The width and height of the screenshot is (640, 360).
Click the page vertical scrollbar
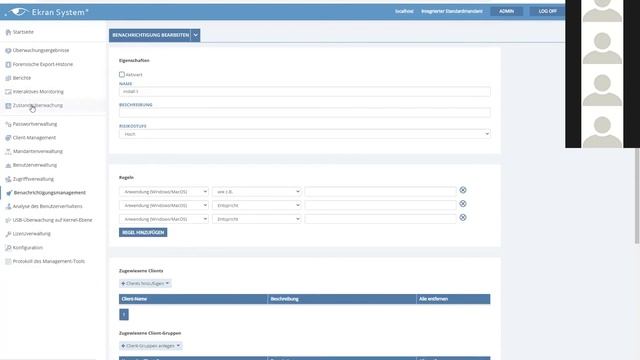point(637,196)
